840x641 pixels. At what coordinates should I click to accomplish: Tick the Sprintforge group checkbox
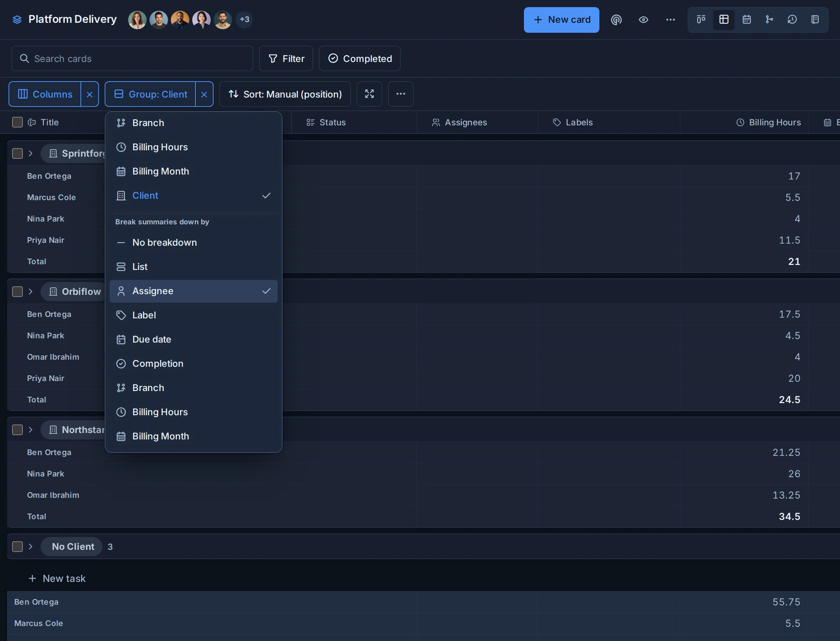click(17, 153)
